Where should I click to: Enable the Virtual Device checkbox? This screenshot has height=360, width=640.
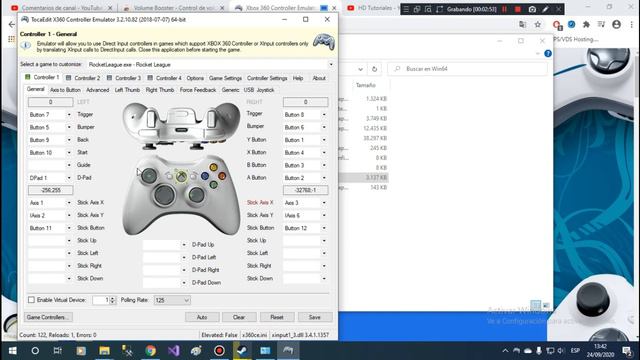31,300
